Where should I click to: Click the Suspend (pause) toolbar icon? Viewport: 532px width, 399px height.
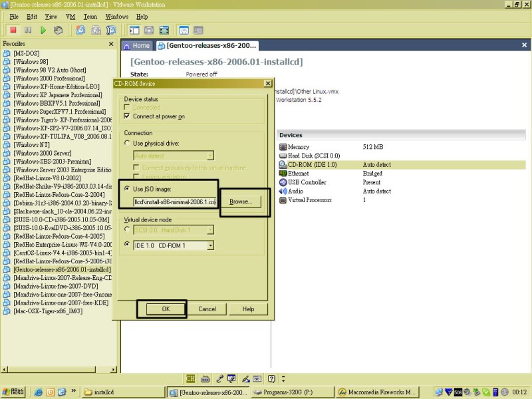click(28, 30)
